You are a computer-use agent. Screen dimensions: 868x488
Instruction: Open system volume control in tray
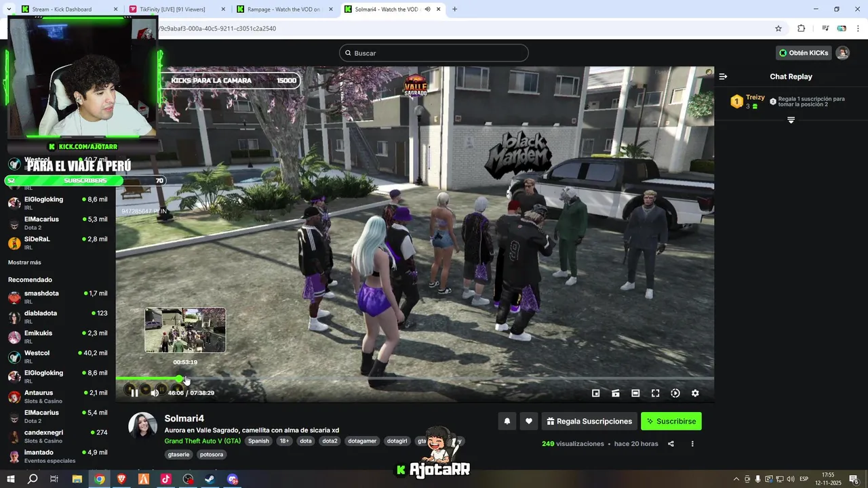pyautogui.click(x=791, y=479)
